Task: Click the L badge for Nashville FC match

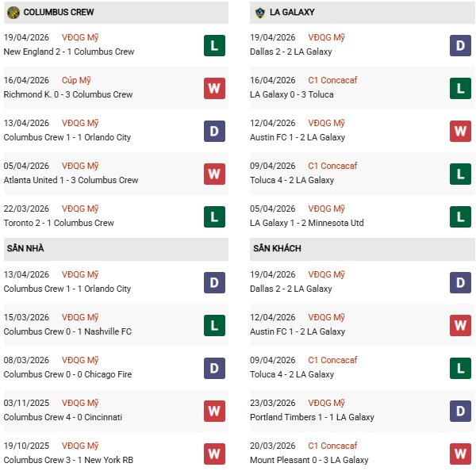Action: point(214,325)
